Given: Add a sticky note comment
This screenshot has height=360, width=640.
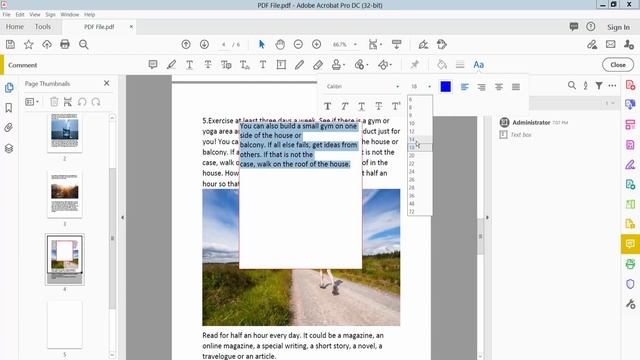Looking at the screenshot, I should coord(153,64).
